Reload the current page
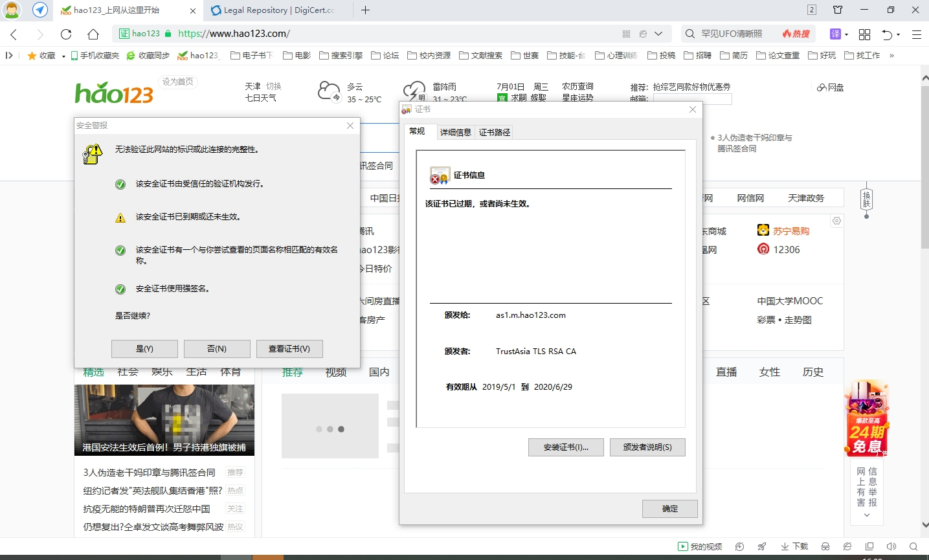This screenshot has height=560, width=929. coord(66,34)
